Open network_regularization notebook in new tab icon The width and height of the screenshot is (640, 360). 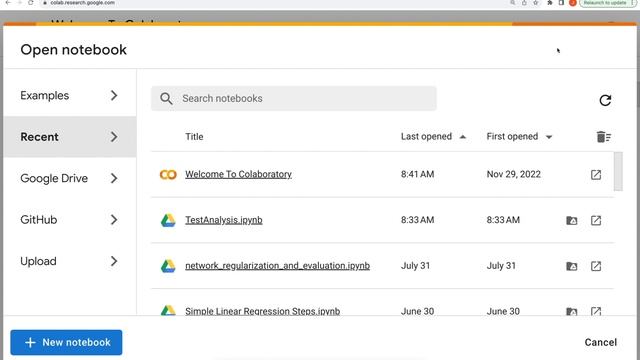click(x=596, y=266)
